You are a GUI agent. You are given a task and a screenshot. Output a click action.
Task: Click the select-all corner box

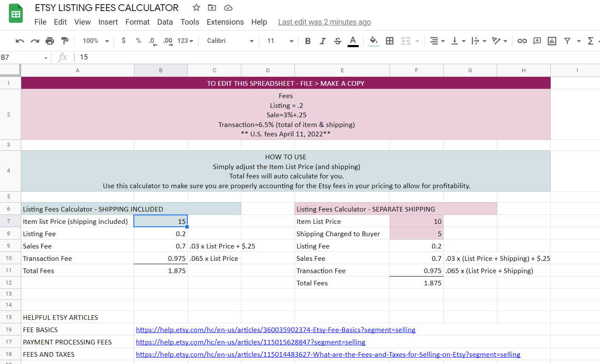click(10, 71)
